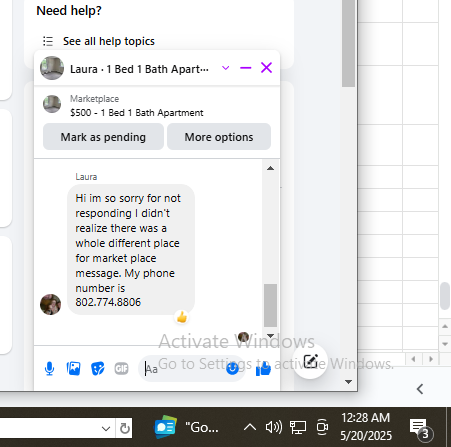Click the Laura · 1 Bed 1 Bath conversation title
The height and width of the screenshot is (447, 451).
139,69
